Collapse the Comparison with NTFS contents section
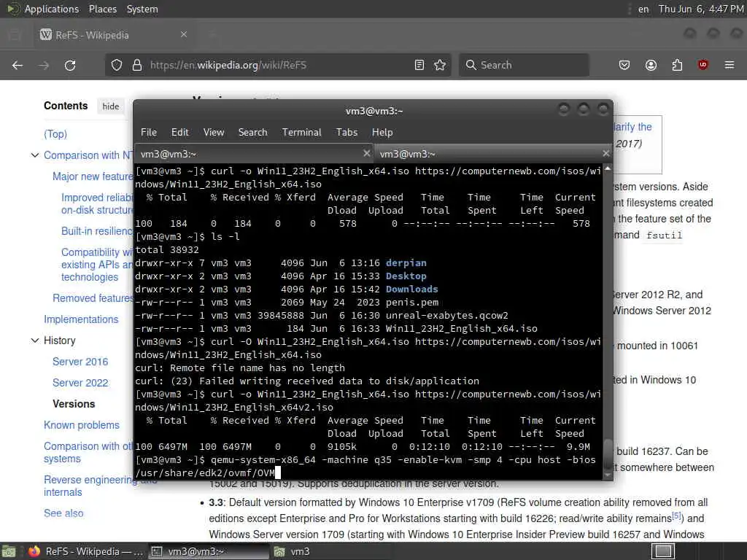The height and width of the screenshot is (560, 747). (35, 155)
